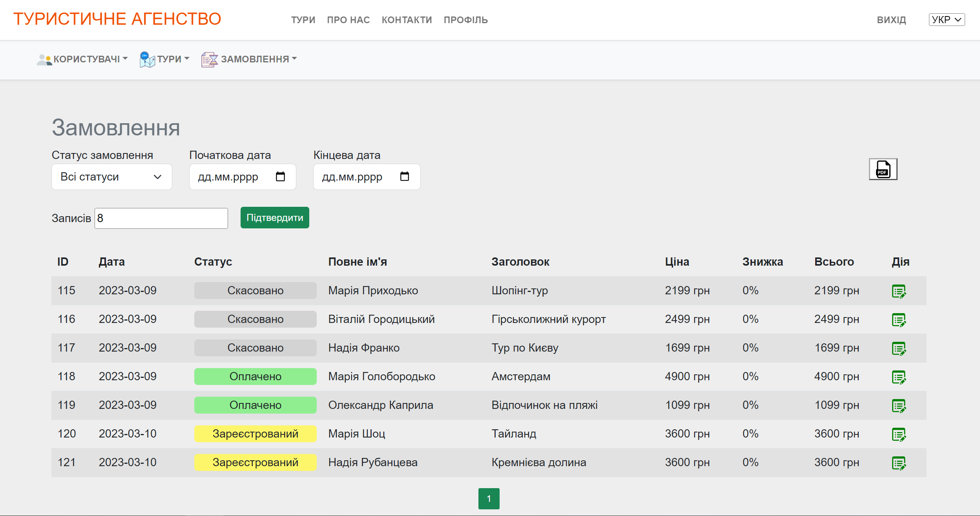Viewport: 980px width, 516px height.
Task: Export orders to PDF file
Action: coord(883,169)
